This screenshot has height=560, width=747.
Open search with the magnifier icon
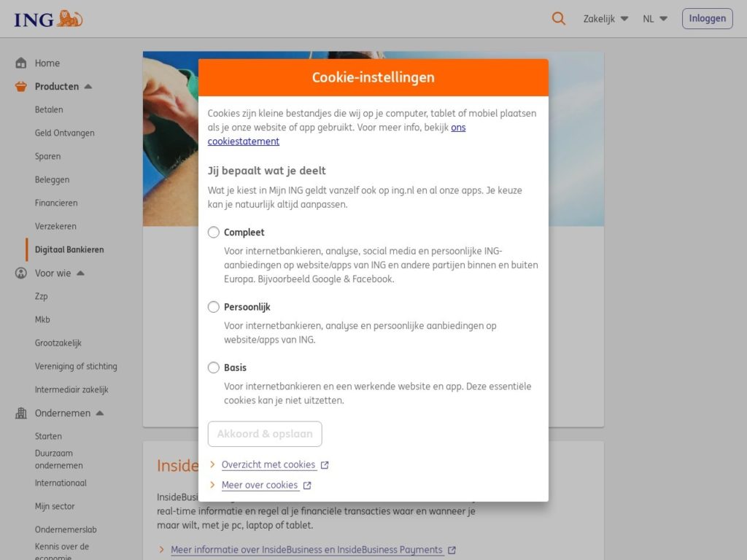tap(559, 19)
